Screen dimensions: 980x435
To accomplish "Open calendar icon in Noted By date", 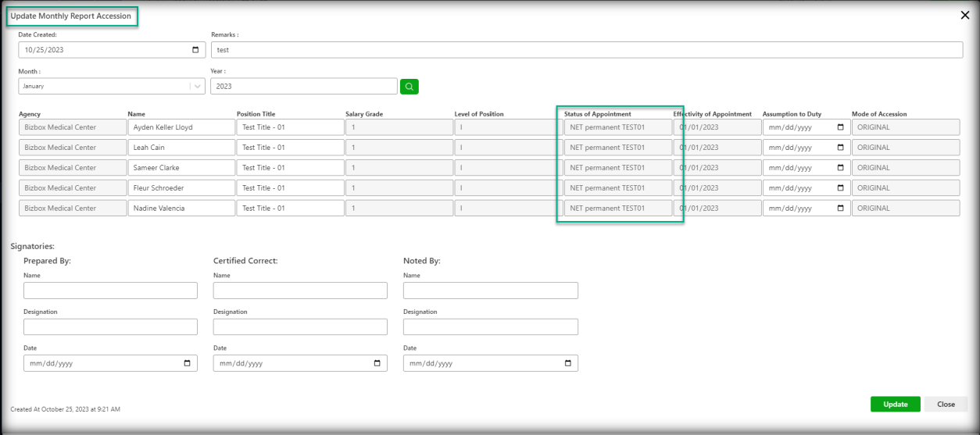I will (x=567, y=363).
